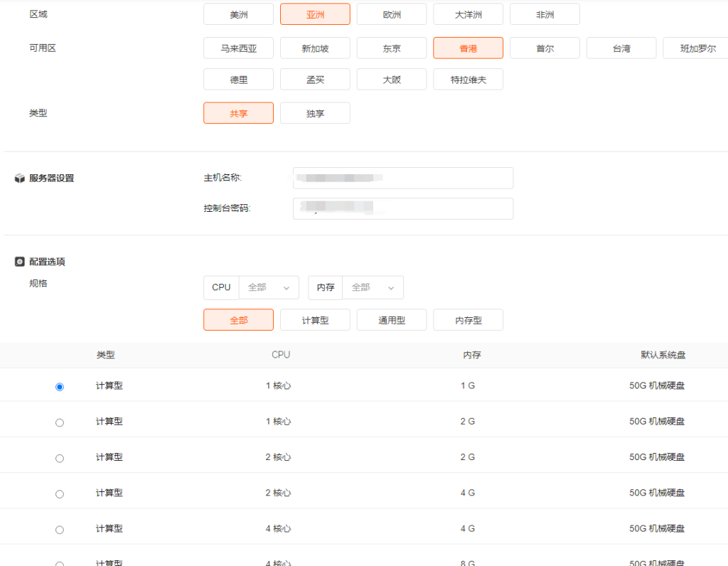Select the 美洲 region button
The image size is (728, 566).
coord(238,14)
